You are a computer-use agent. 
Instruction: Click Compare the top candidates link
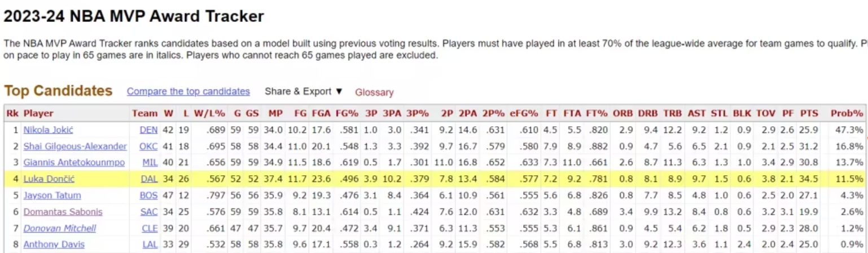(188, 91)
